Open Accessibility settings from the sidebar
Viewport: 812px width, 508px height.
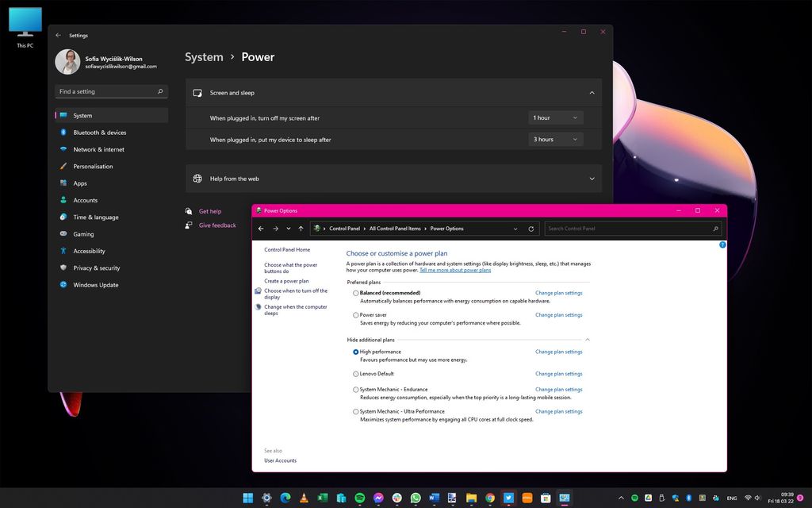(x=88, y=251)
